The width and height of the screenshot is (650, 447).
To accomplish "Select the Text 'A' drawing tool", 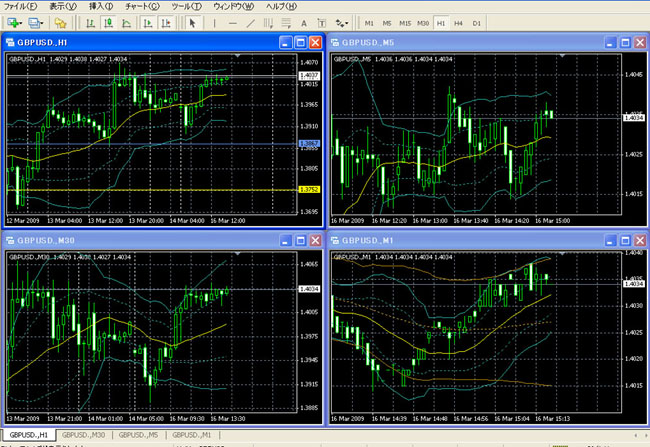I will point(304,22).
